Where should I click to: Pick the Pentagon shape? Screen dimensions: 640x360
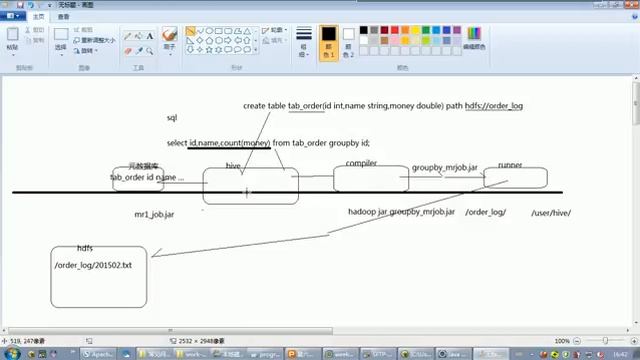(x=209, y=40)
